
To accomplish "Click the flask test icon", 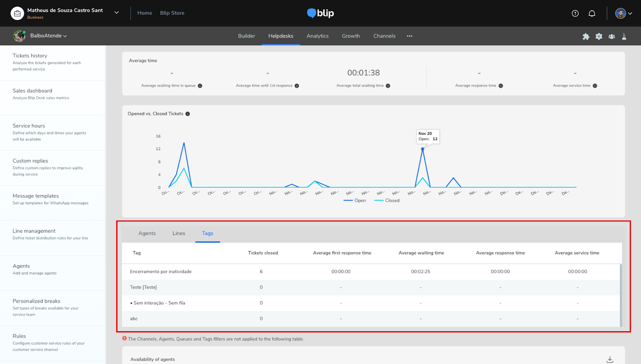I will tap(624, 36).
